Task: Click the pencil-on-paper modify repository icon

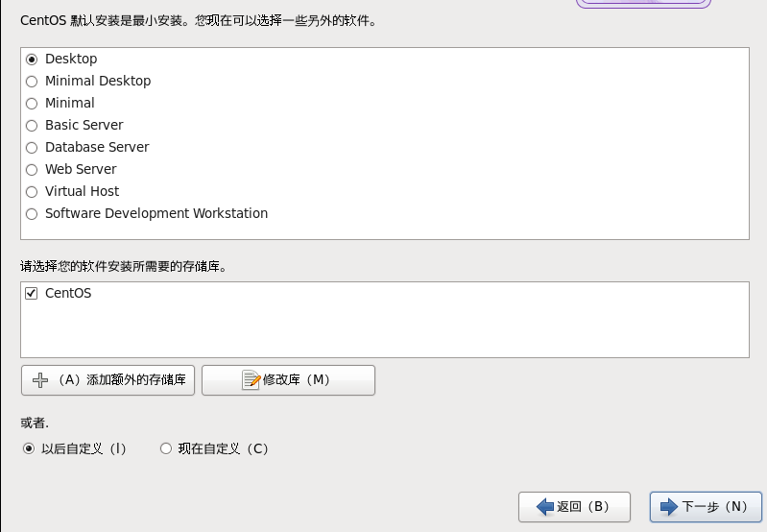Action: [x=251, y=379]
